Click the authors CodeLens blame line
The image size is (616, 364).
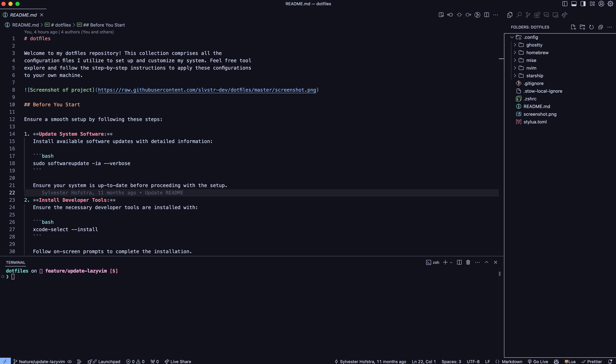point(69,32)
